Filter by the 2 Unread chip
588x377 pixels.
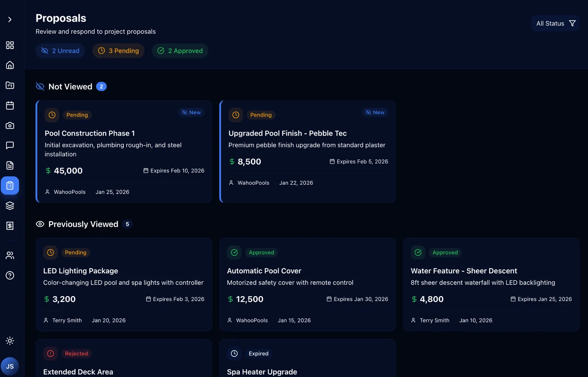coord(60,51)
